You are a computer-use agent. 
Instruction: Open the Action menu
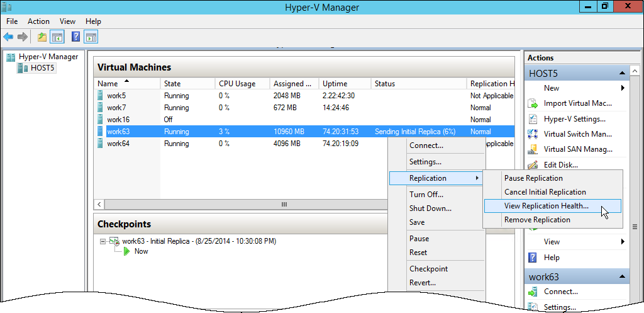click(38, 21)
